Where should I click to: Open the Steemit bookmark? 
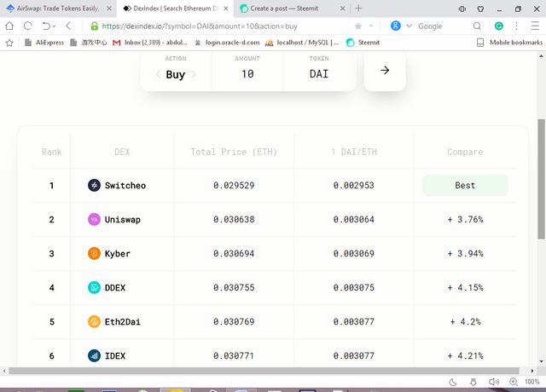click(x=363, y=43)
